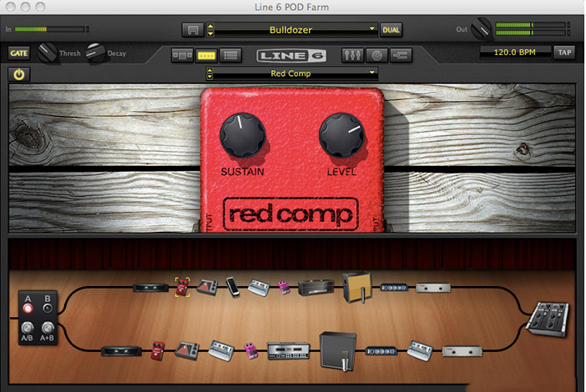
Task: Step to previous preset with up arrow beside Bulldozer
Action: pyautogui.click(x=210, y=26)
